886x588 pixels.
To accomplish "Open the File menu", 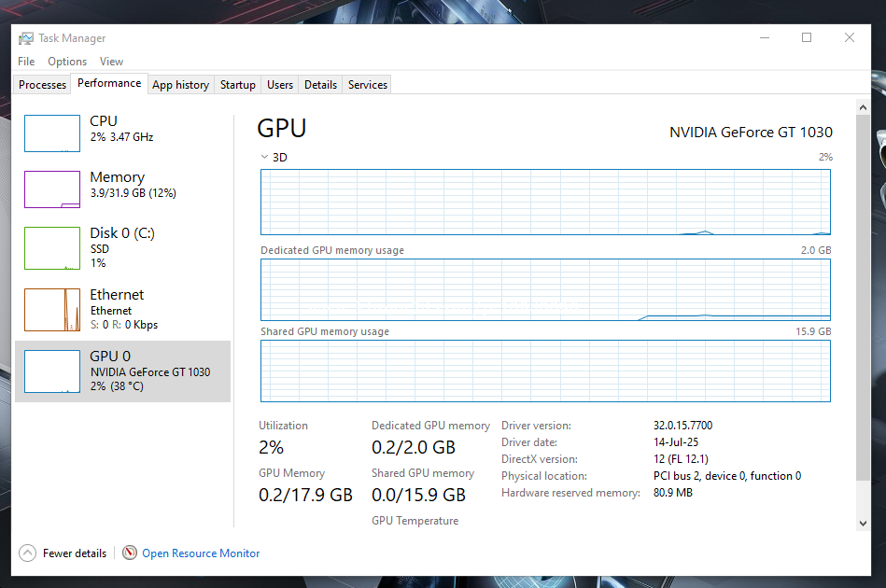I will coord(26,62).
